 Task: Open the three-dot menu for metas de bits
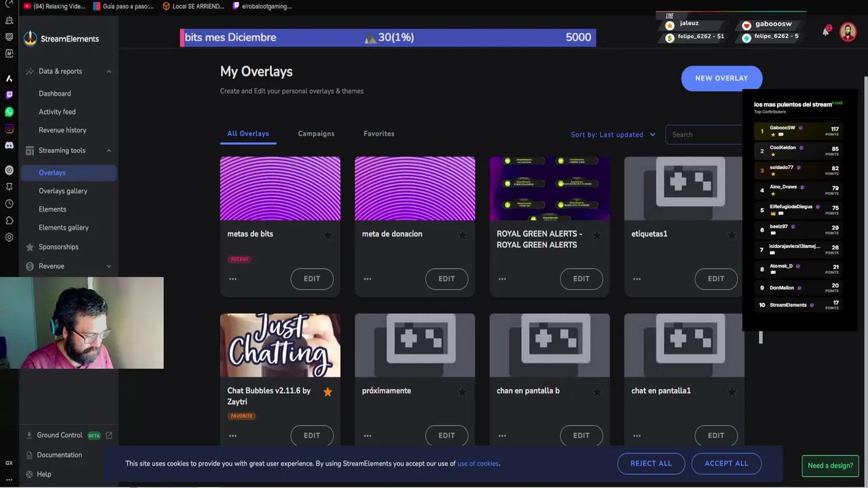click(233, 279)
